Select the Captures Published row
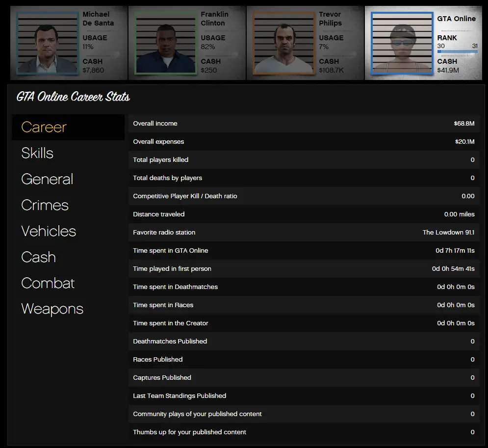Viewport: 488px width, 448px height. [x=304, y=378]
